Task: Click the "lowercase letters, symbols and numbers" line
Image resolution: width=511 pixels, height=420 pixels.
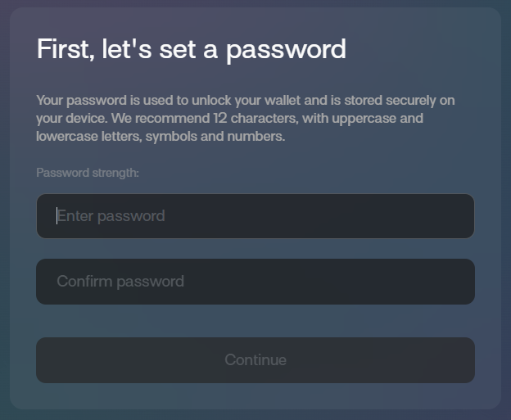Action: click(161, 137)
